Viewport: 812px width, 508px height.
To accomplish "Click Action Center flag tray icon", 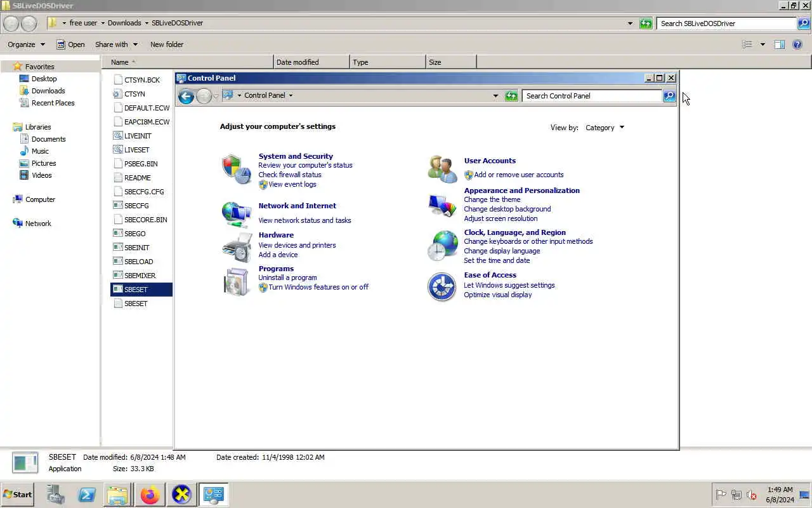I will 721,495.
